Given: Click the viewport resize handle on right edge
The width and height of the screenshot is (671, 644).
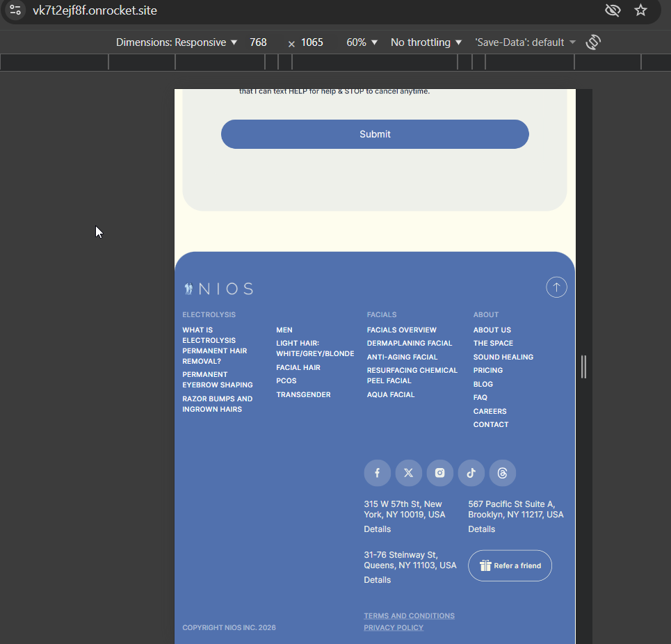Looking at the screenshot, I should pyautogui.click(x=583, y=367).
